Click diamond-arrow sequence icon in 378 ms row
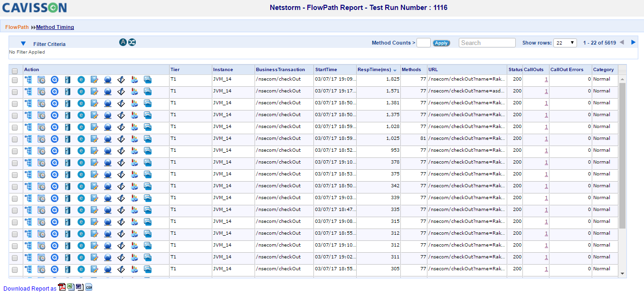Image resolution: width=644 pixels, height=303 pixels. pyautogui.click(x=121, y=163)
